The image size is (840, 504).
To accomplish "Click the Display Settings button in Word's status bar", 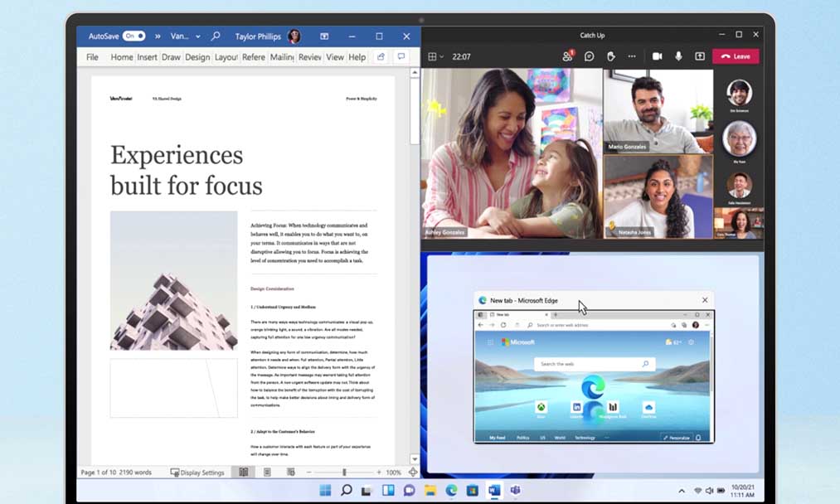I will click(x=197, y=472).
